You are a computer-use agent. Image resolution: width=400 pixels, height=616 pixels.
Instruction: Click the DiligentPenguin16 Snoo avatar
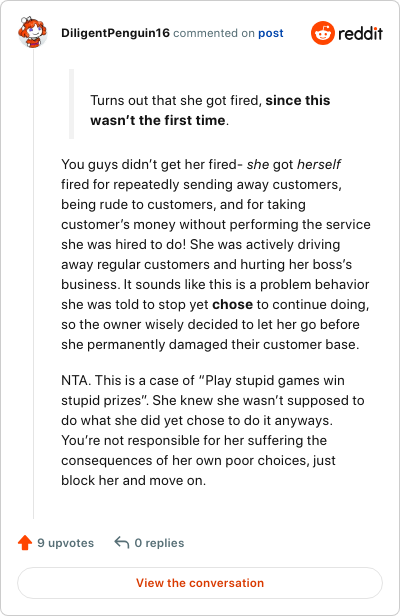pyautogui.click(x=33, y=32)
